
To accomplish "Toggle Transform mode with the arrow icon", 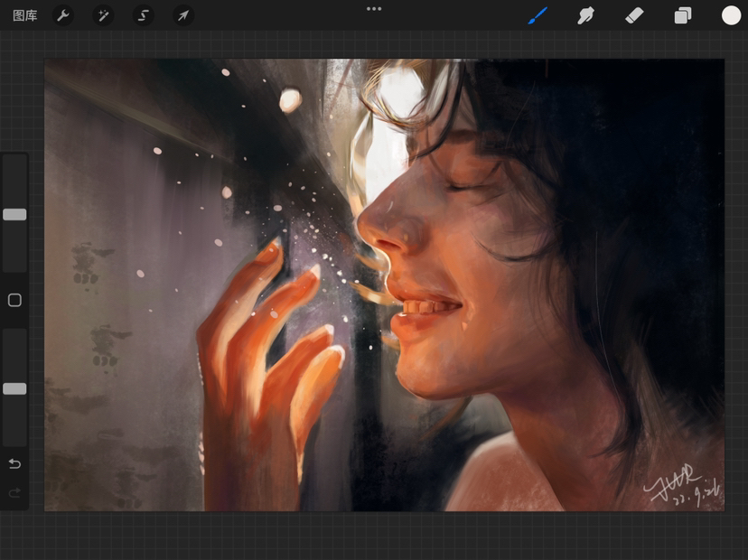I will 182,15.
